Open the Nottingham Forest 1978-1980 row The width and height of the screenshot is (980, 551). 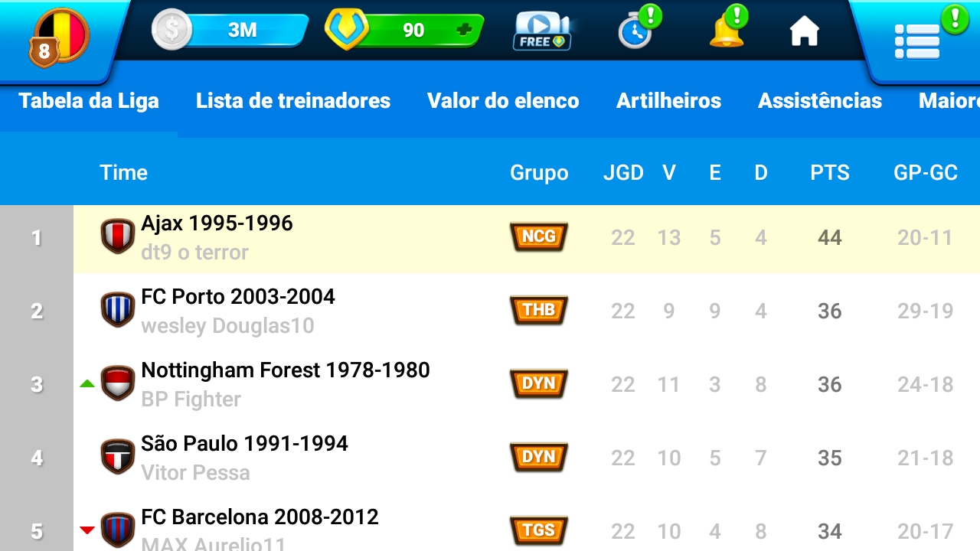point(285,383)
